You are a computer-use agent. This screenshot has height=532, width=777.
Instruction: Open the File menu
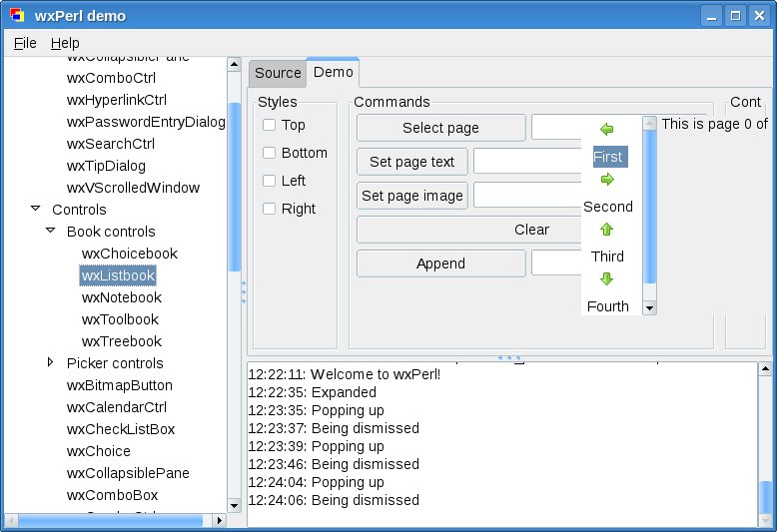(x=25, y=43)
